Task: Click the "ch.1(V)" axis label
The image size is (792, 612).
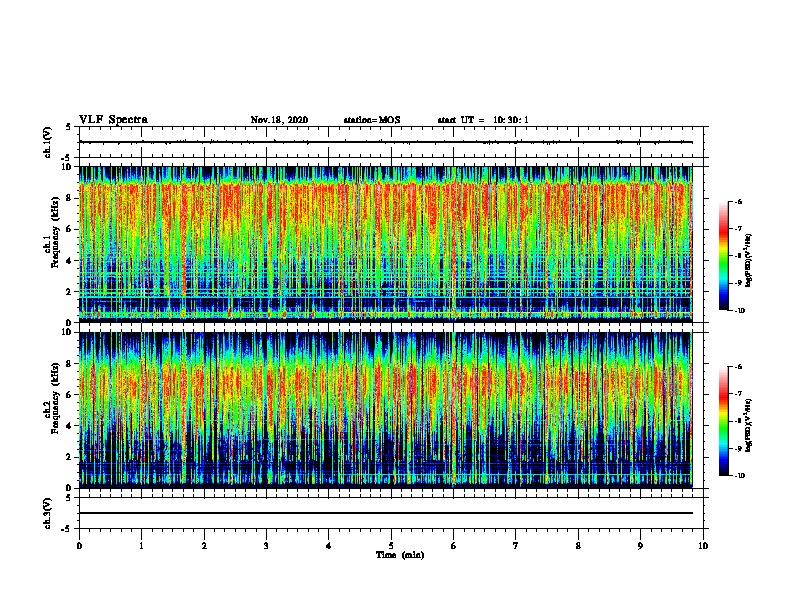Action: coord(47,142)
